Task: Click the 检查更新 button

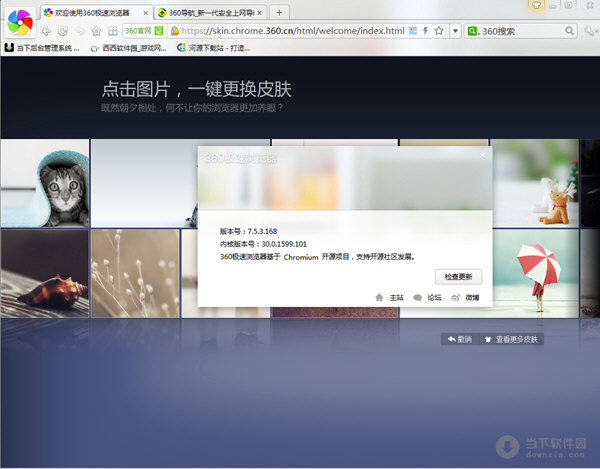Action: tap(458, 277)
